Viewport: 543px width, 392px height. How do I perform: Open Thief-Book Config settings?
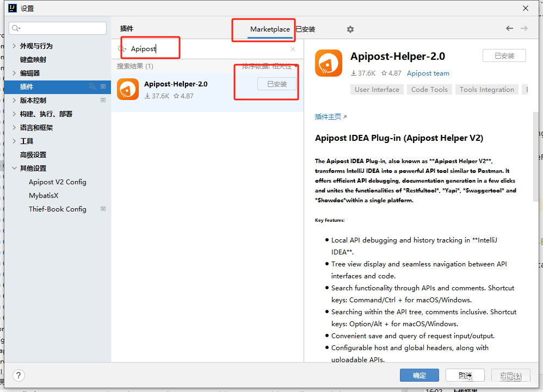point(58,209)
